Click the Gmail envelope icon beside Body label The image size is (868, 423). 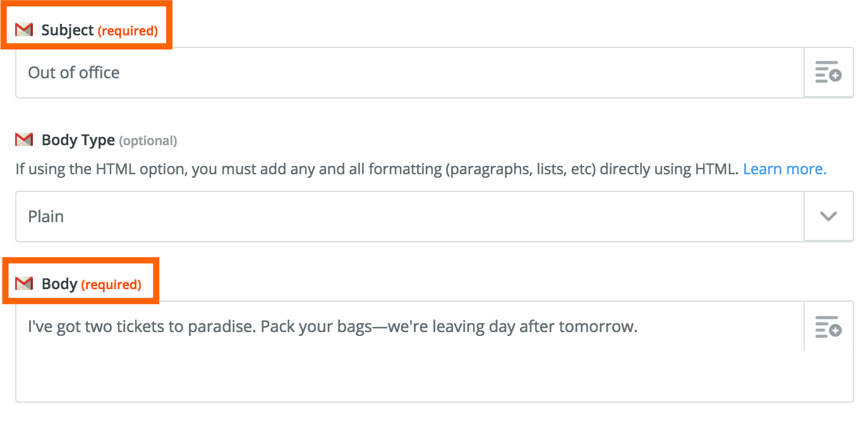pos(24,284)
